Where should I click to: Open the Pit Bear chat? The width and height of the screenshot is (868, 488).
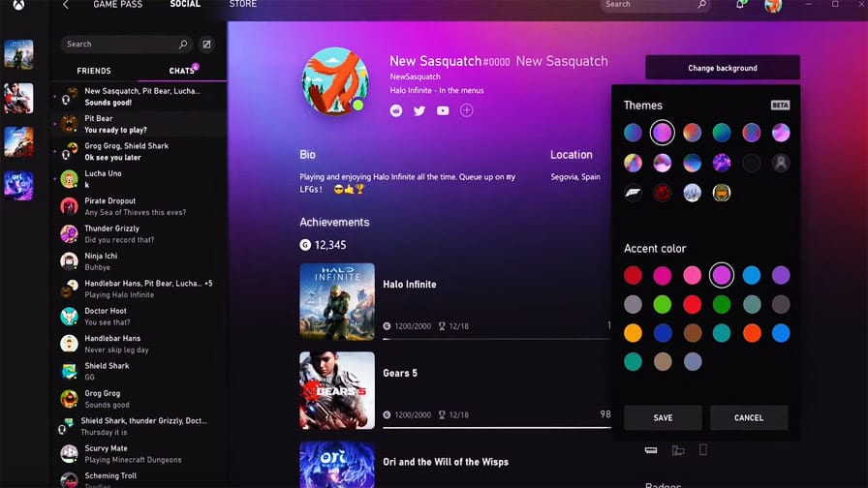click(x=139, y=124)
